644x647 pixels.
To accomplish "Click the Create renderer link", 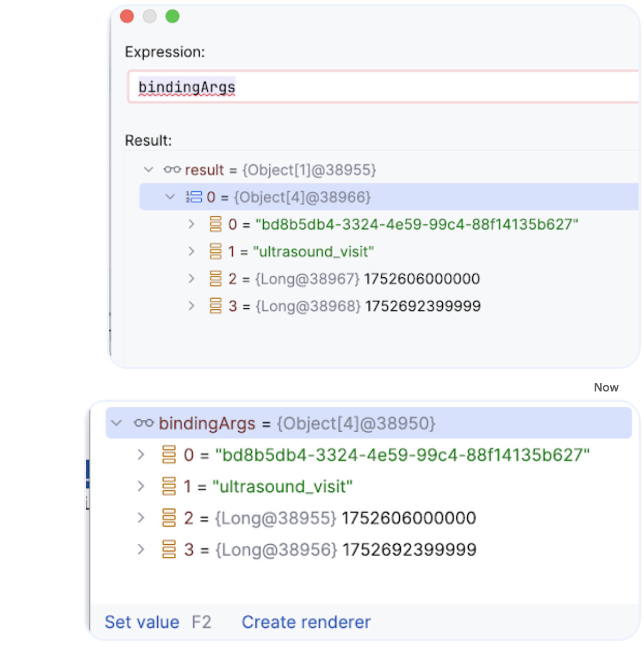I will 306,622.
